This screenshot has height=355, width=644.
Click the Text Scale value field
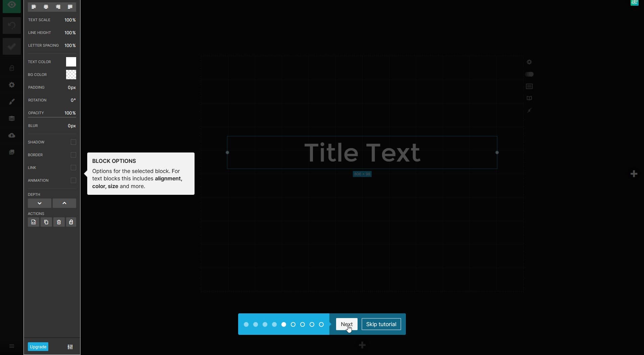pyautogui.click(x=70, y=20)
